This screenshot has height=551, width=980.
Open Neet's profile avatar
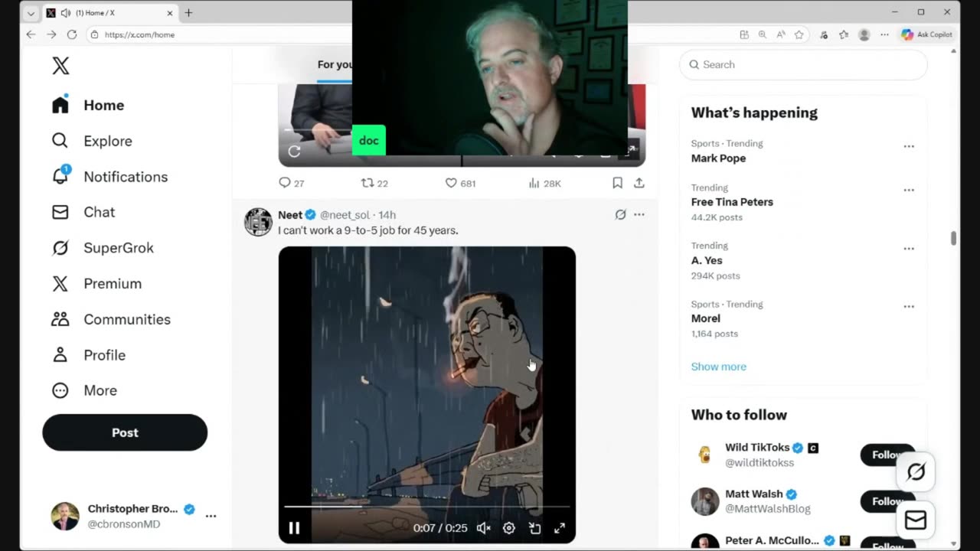tap(258, 222)
